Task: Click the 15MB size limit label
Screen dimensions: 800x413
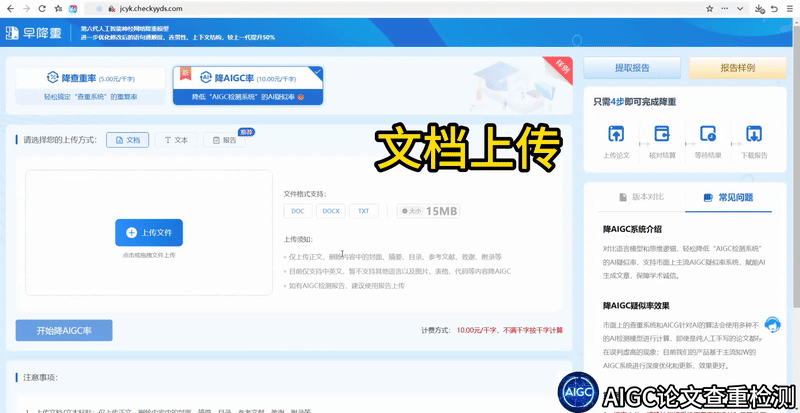Action: tap(429, 211)
